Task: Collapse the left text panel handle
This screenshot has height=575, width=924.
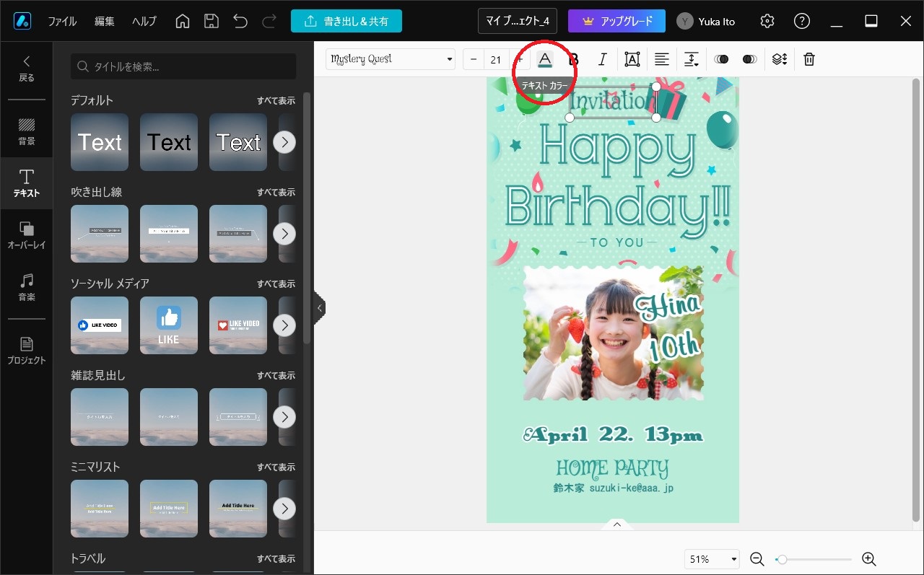Action: (320, 309)
